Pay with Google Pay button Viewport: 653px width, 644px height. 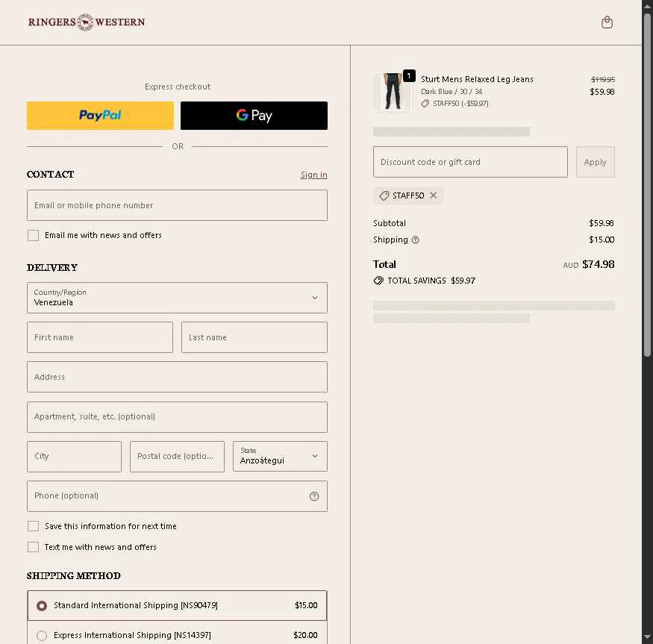pos(254,116)
